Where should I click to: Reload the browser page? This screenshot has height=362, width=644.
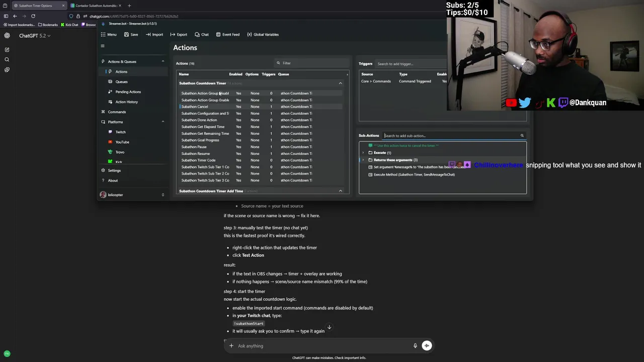33,16
